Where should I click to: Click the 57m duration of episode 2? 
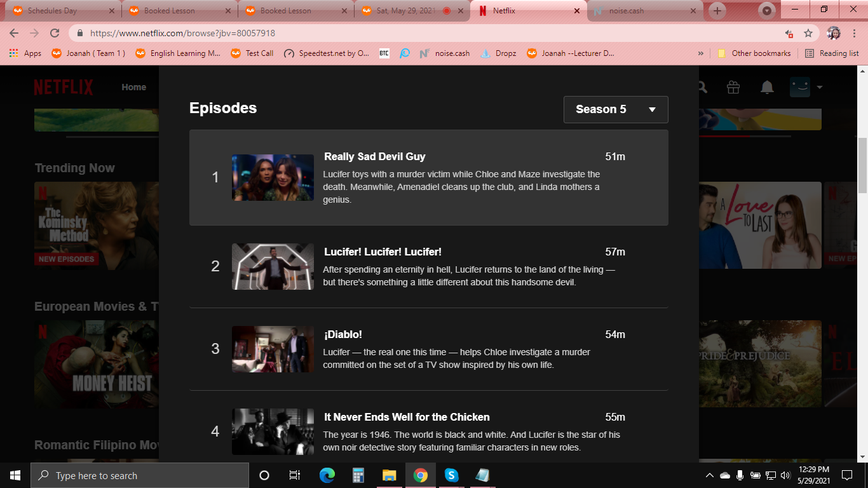615,252
